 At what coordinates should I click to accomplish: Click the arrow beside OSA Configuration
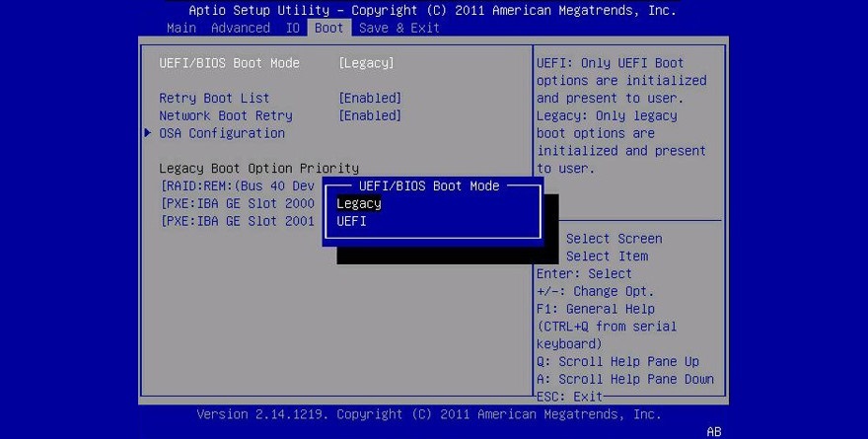148,133
